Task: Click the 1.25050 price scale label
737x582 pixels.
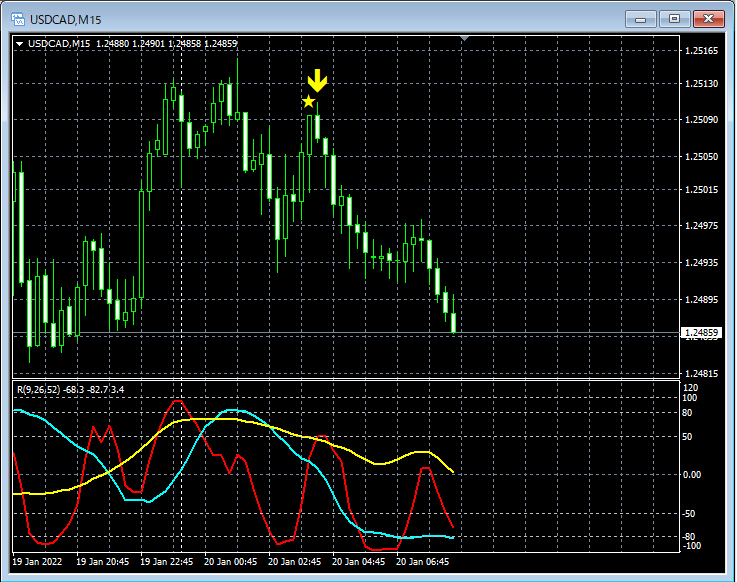Action: pyautogui.click(x=702, y=157)
